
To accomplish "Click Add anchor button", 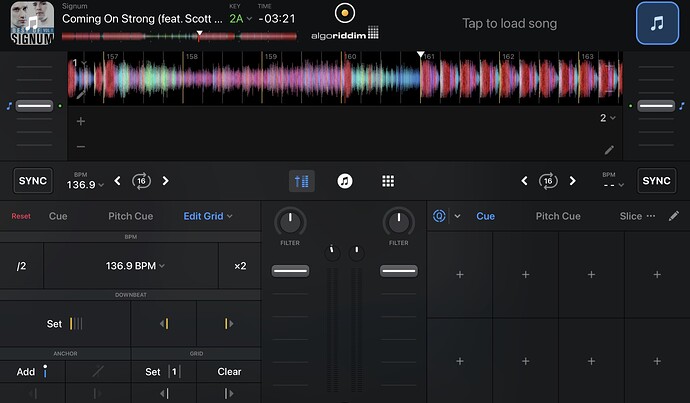I will point(32,372).
